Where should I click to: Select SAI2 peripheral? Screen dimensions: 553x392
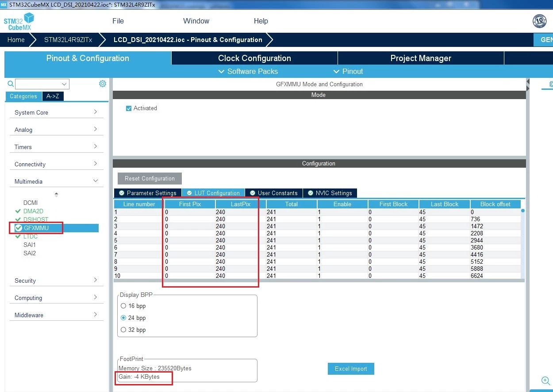[x=30, y=253]
